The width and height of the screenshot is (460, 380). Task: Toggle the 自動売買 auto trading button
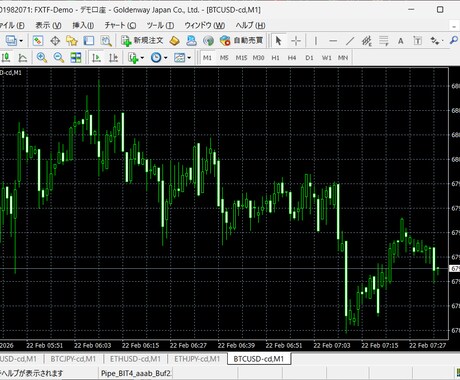point(242,41)
